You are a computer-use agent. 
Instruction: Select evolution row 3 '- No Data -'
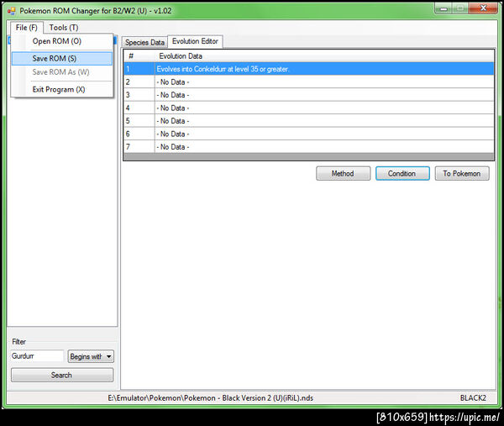(308, 95)
